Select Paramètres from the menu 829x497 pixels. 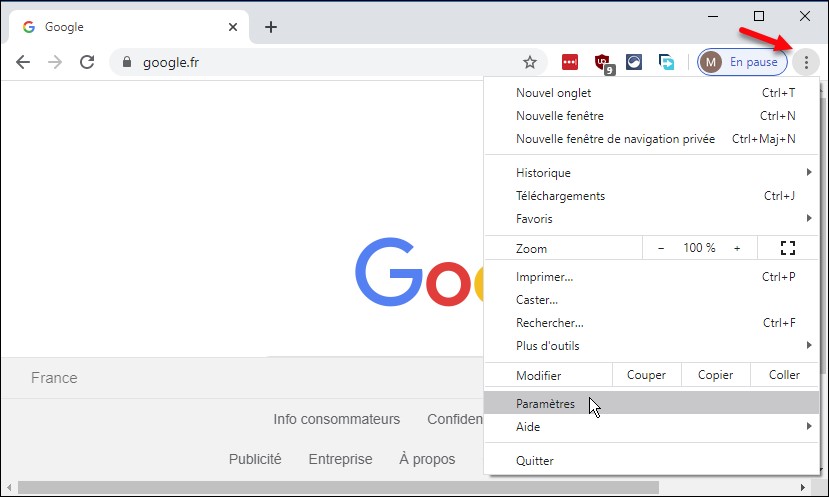click(546, 404)
